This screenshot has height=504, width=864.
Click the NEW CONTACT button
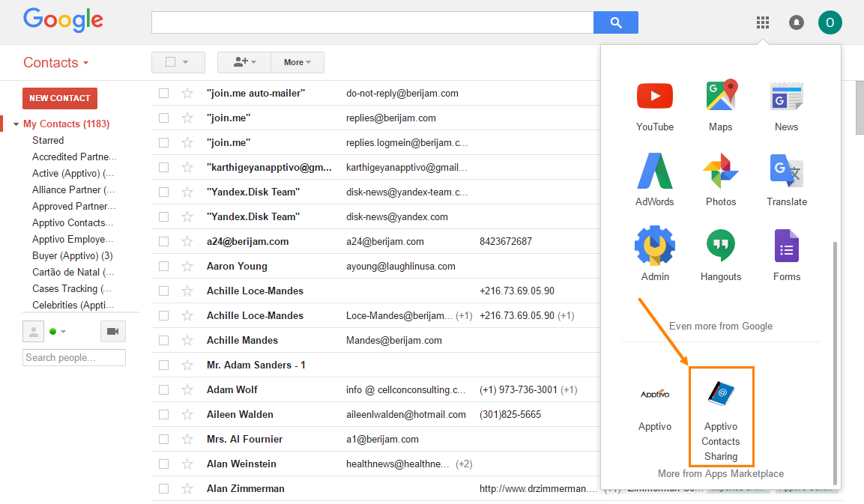point(59,98)
